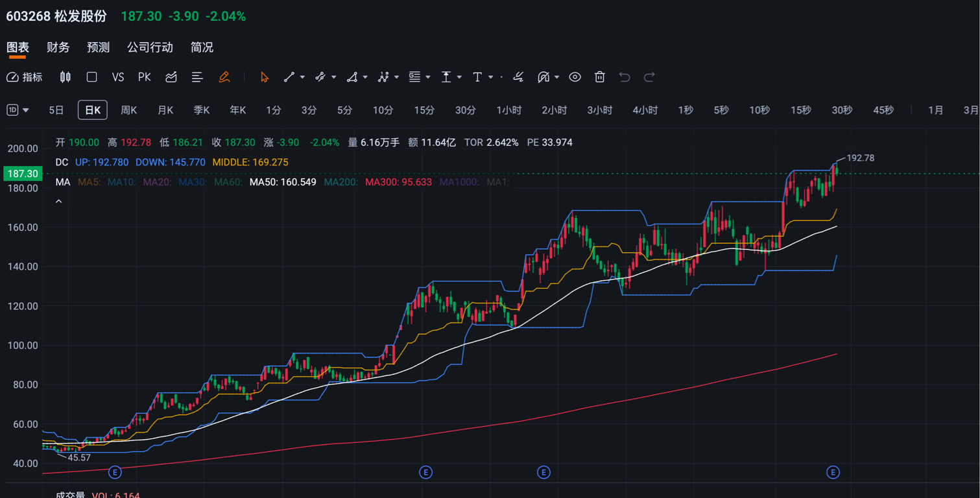Switch to the 财务 tab

point(58,47)
